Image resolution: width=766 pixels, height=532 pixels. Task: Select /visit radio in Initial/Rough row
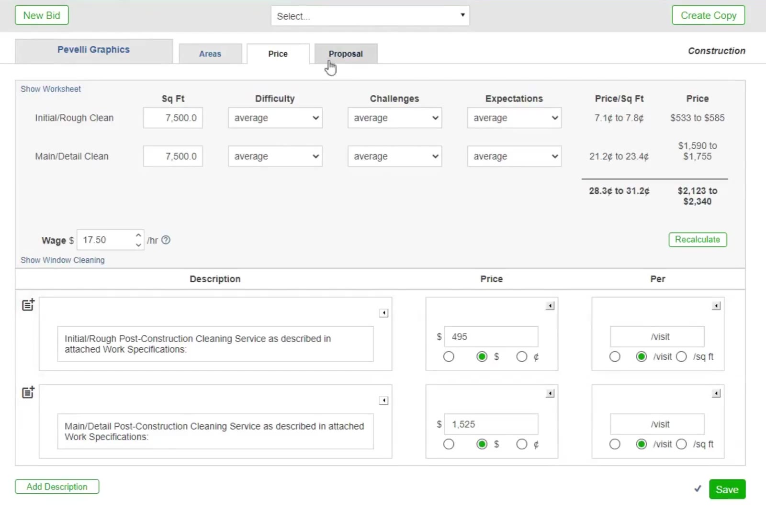click(642, 357)
